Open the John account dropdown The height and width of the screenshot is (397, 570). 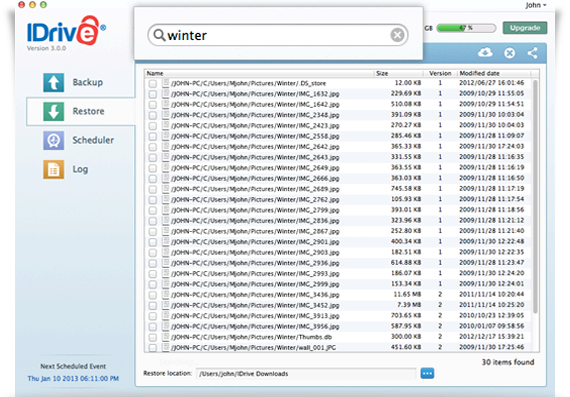coord(536,5)
